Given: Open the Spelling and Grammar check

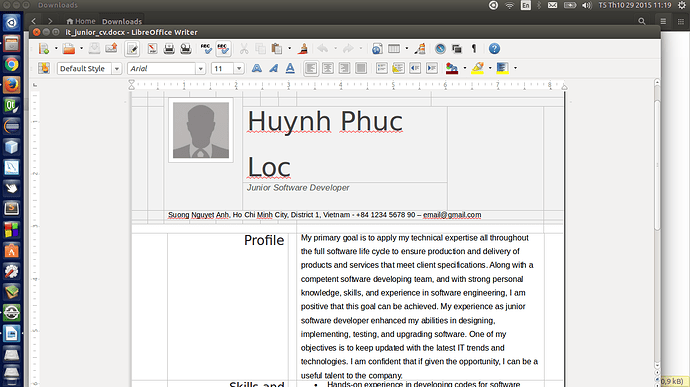Looking at the screenshot, I should (x=206, y=49).
